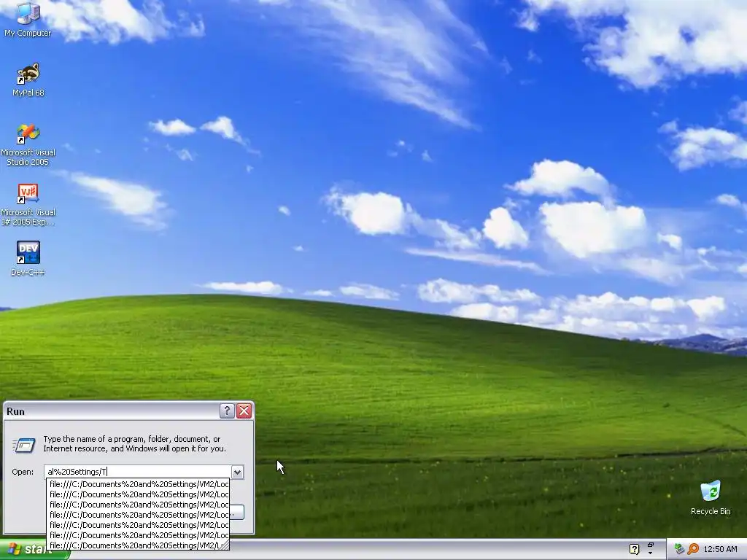The image size is (747, 560).
Task: Open the My Computer desktop icon
Action: pos(28,19)
